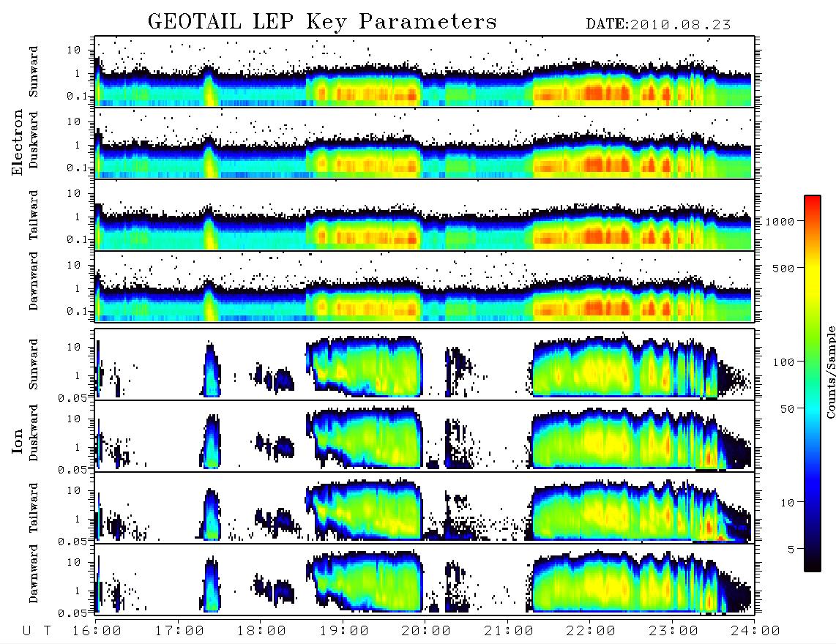Click the 24:00 time tick label
Image resolution: width=836 pixels, height=644 pixels.
tap(755, 632)
